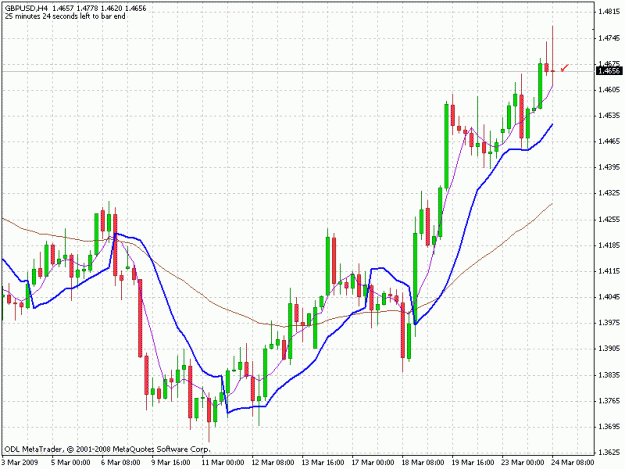Image resolution: width=625 pixels, height=469 pixels.
Task: Click the current price label 1.4656
Action: [x=609, y=71]
